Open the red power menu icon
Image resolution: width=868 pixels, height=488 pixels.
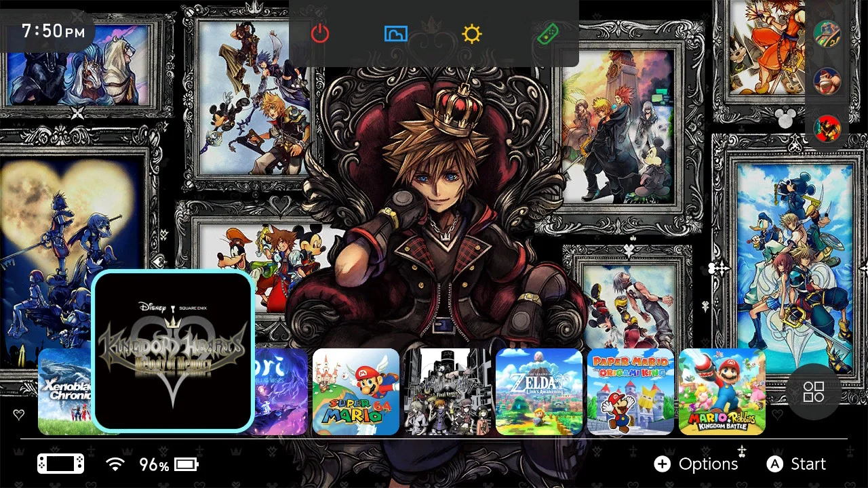point(320,33)
